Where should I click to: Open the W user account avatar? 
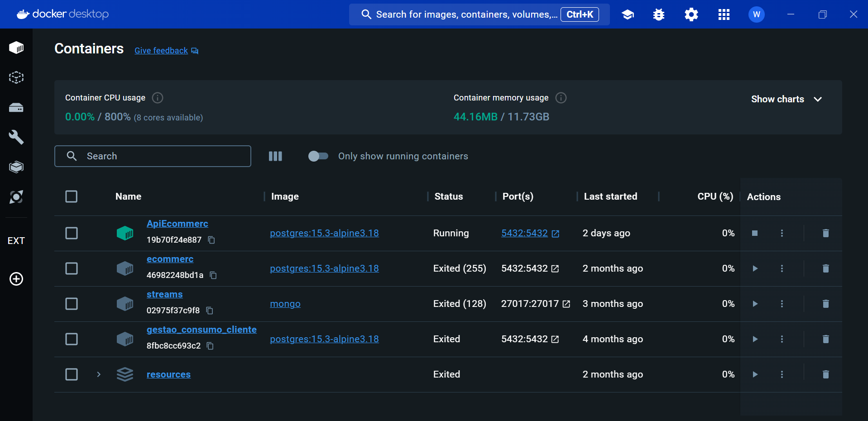756,14
